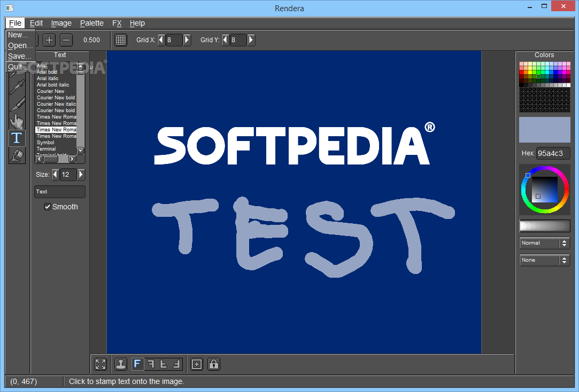Click the zoom in plus button
The image size is (579, 392).
[x=49, y=40]
